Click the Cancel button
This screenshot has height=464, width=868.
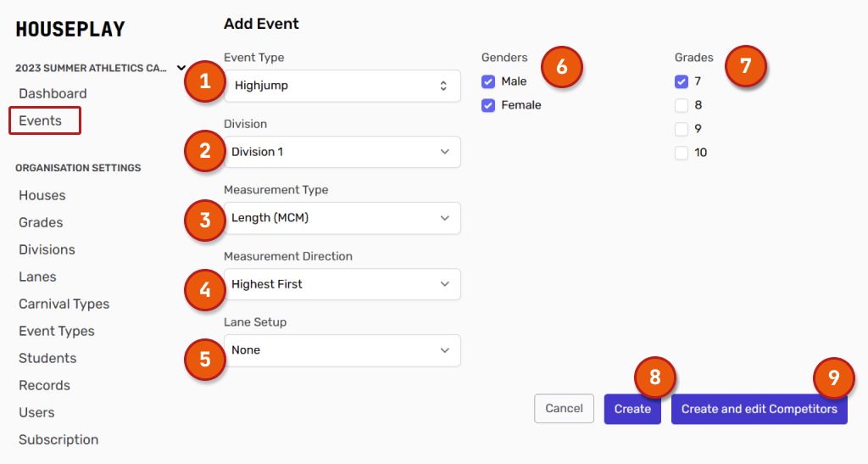pos(564,409)
